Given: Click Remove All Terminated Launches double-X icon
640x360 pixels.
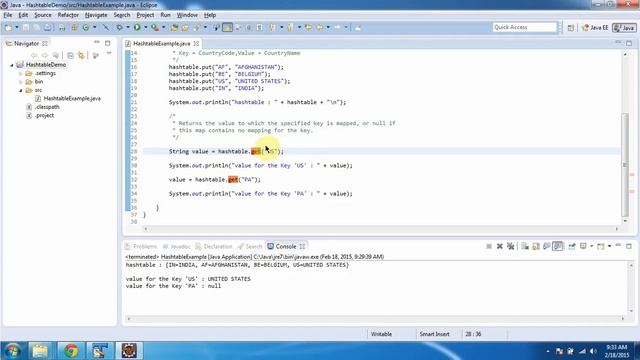Looking at the screenshot, I should tap(511, 246).
